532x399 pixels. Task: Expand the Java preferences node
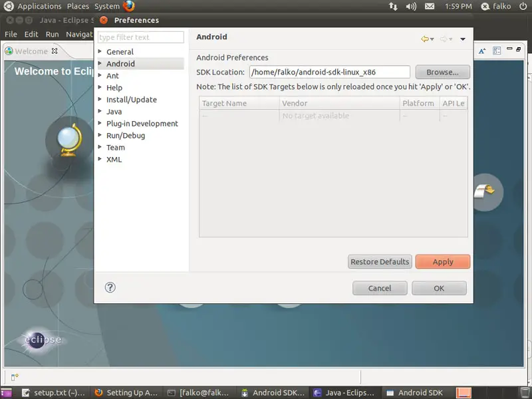point(100,111)
